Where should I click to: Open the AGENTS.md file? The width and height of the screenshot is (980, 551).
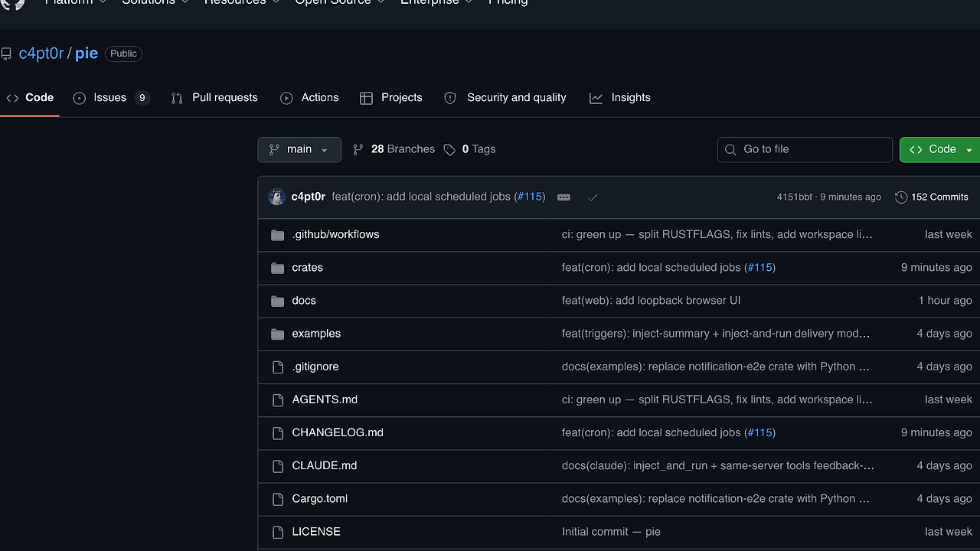325,399
